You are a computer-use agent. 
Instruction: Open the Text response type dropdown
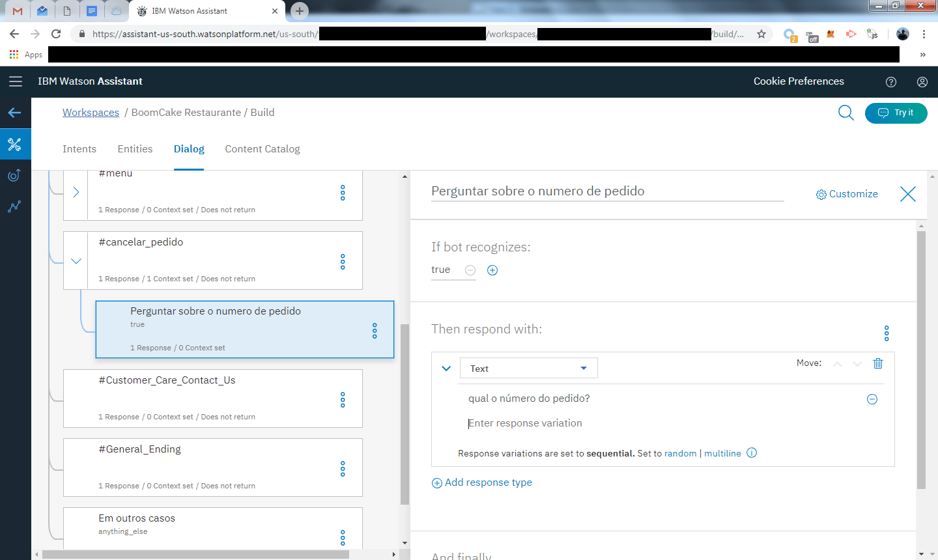[x=529, y=369]
